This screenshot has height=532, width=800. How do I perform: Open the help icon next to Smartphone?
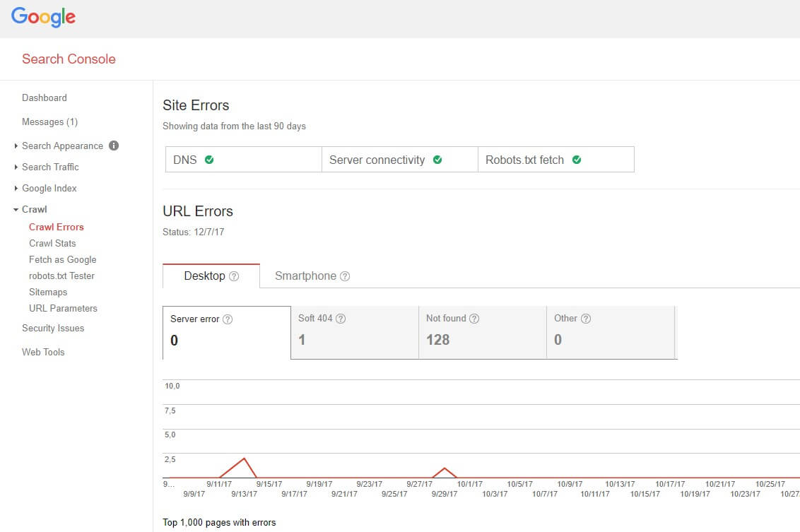click(x=345, y=276)
